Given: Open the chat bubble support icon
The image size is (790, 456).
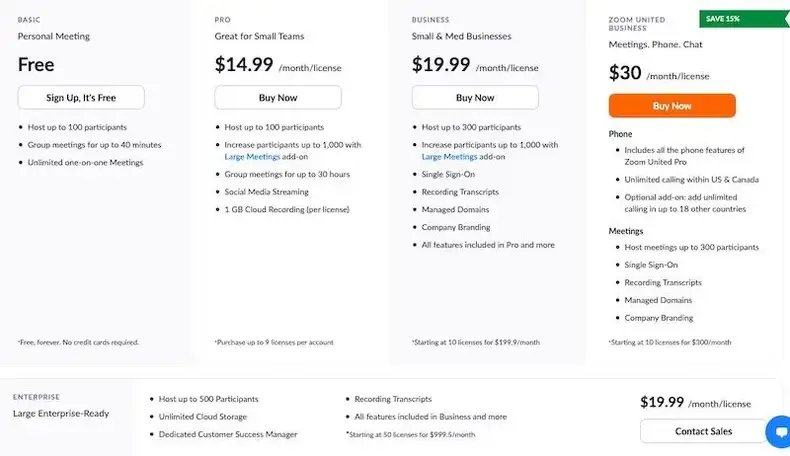Looking at the screenshot, I should (778, 432).
